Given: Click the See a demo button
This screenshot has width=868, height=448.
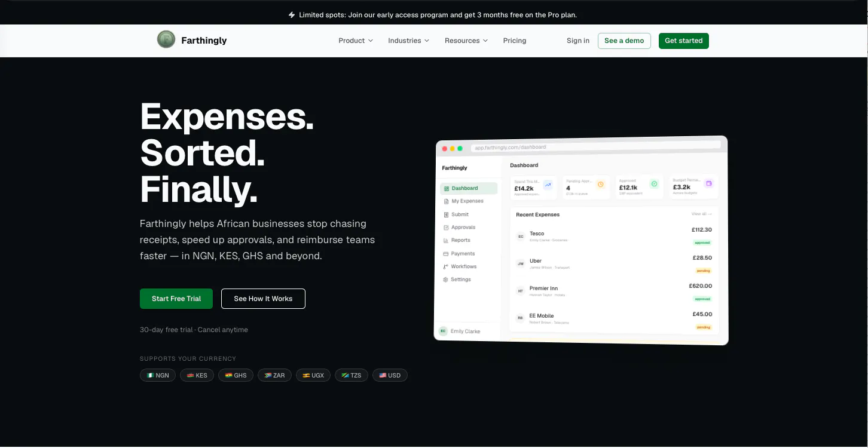Looking at the screenshot, I should pos(624,41).
